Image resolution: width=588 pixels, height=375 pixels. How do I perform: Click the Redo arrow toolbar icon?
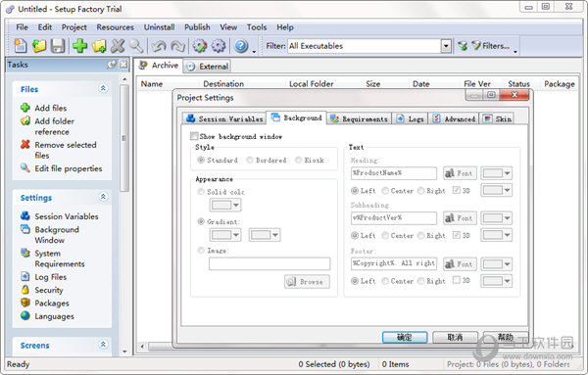pyautogui.click(x=177, y=46)
